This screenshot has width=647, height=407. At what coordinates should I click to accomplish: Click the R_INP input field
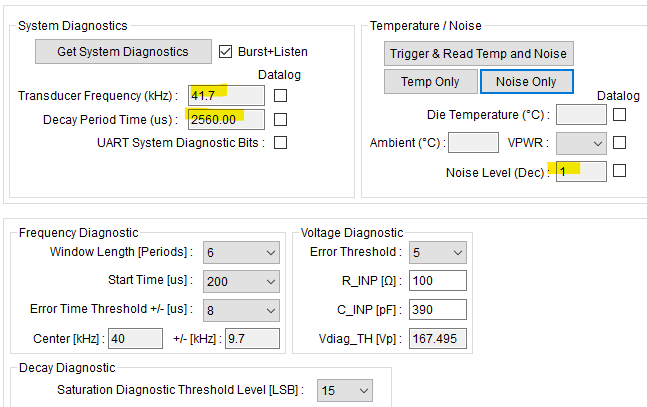(438, 281)
